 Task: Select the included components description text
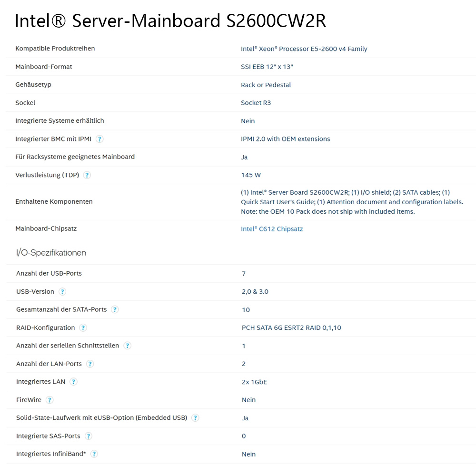pyautogui.click(x=352, y=202)
